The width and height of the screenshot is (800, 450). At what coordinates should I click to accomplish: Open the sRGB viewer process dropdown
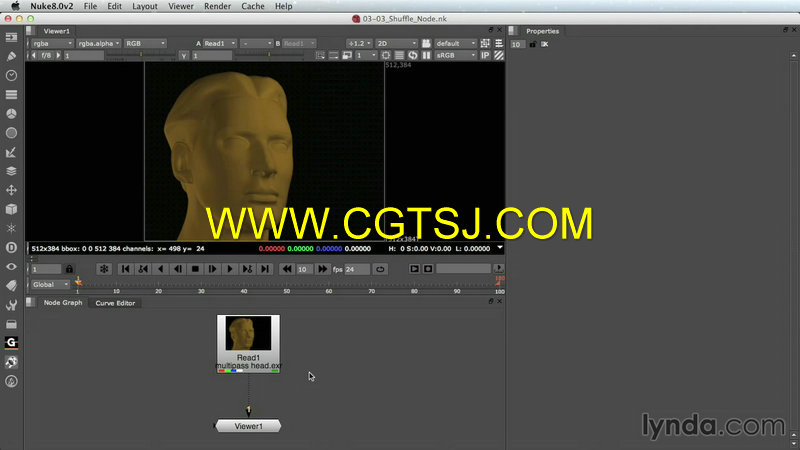[x=456, y=55]
